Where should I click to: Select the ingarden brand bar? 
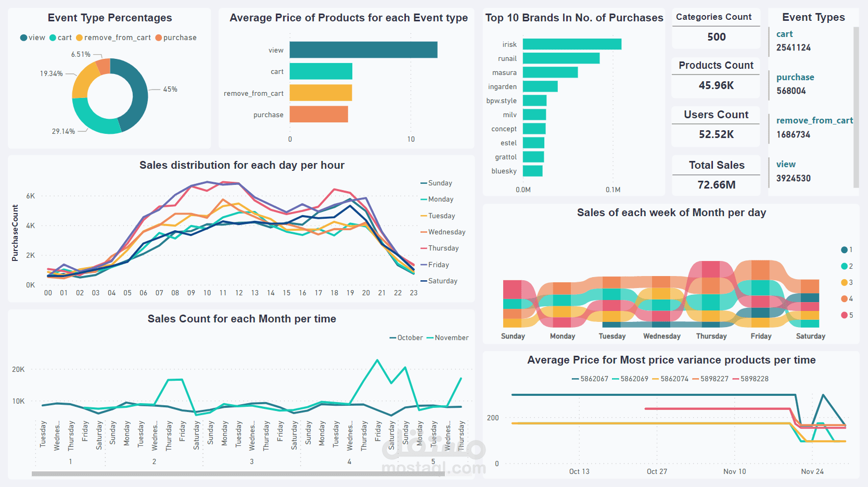(x=540, y=86)
